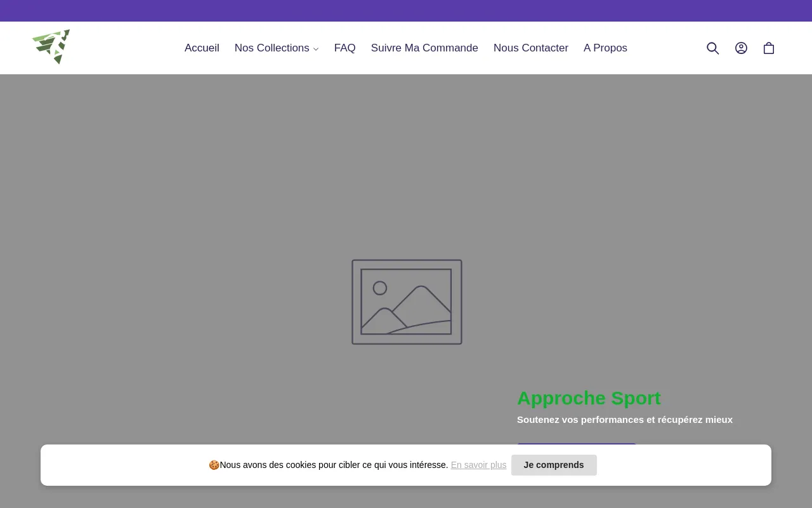Screen dimensions: 812x508
Task: Accept cookies with Je comprends
Action: click(x=554, y=465)
